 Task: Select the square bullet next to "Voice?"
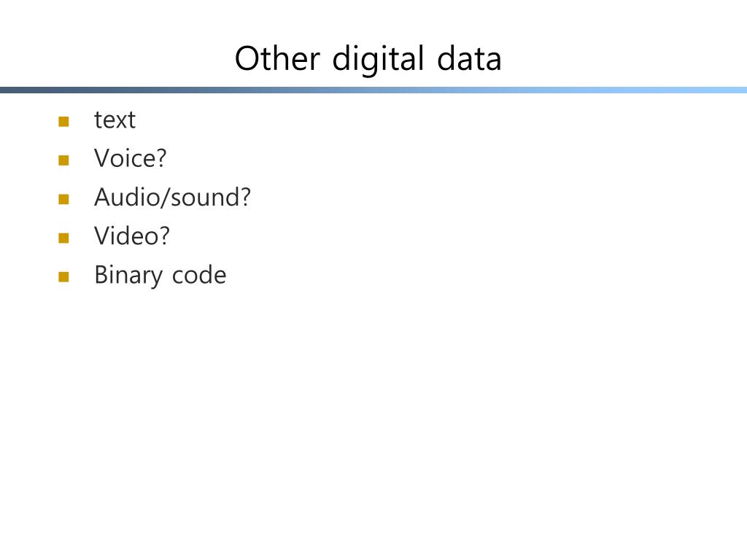pos(64,160)
